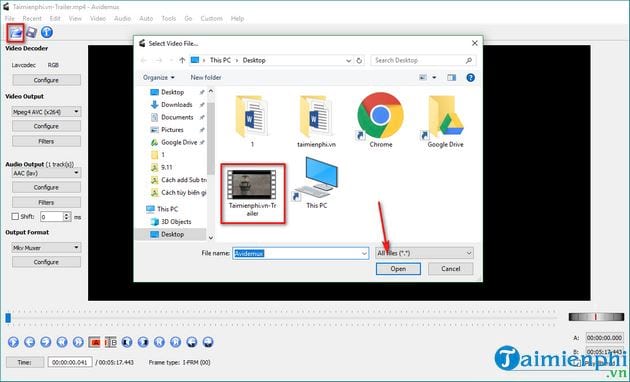Select the folder named 1

pyautogui.click(x=252, y=121)
